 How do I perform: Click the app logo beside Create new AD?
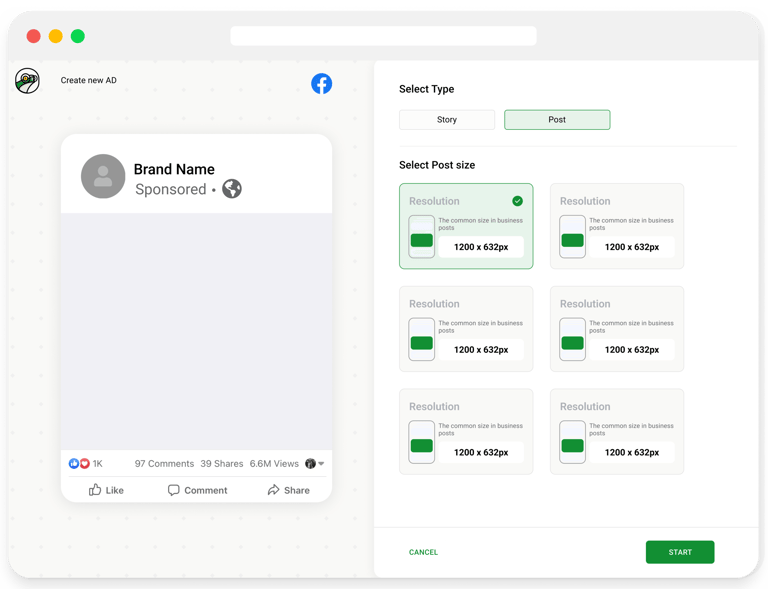pos(27,81)
